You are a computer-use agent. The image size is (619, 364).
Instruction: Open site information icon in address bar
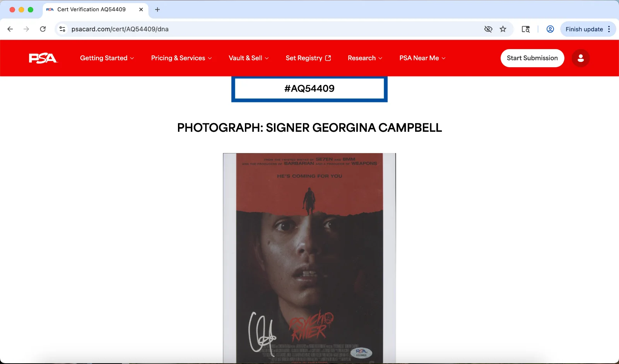click(62, 29)
